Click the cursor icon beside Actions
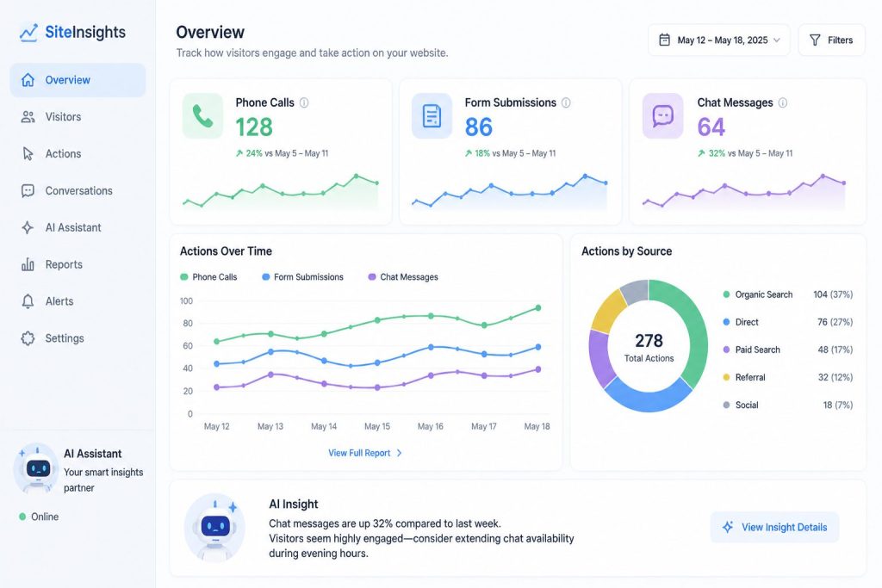882x588 pixels. 28,153
